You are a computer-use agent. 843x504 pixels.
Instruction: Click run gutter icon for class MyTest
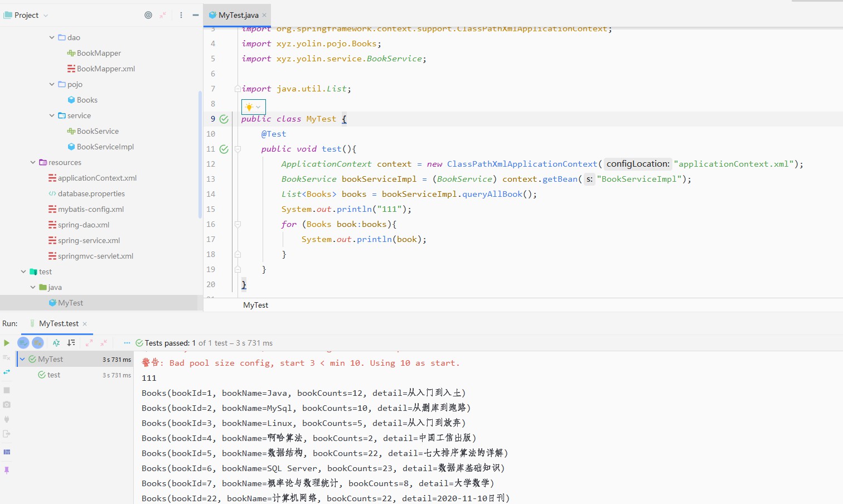pyautogui.click(x=224, y=119)
